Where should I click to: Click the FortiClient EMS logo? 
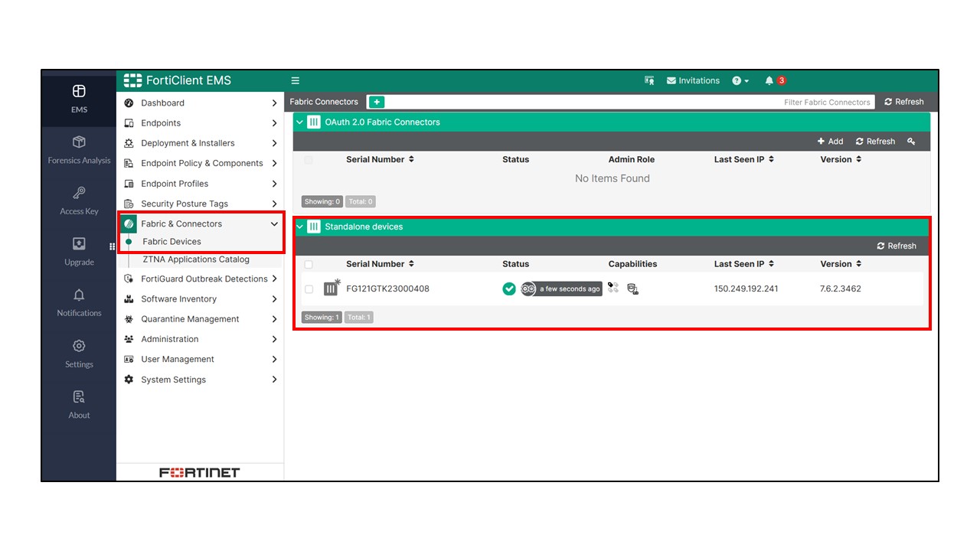point(178,80)
